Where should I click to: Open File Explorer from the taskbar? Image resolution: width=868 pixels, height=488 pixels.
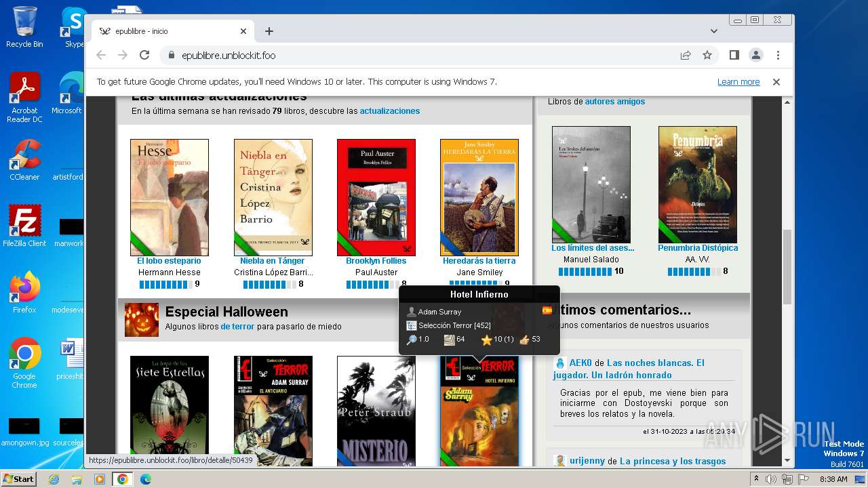pyautogui.click(x=77, y=479)
